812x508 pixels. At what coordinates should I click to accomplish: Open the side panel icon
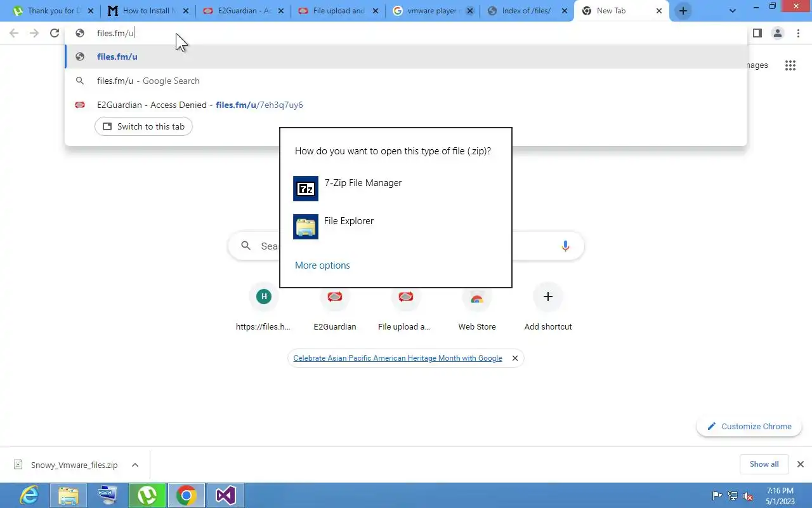(757, 33)
